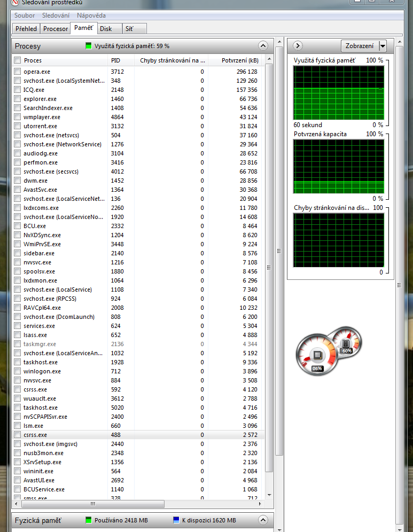Collapse the graphs pane with arrow button
Image resolution: width=413 pixels, height=532 pixels.
pyautogui.click(x=297, y=45)
